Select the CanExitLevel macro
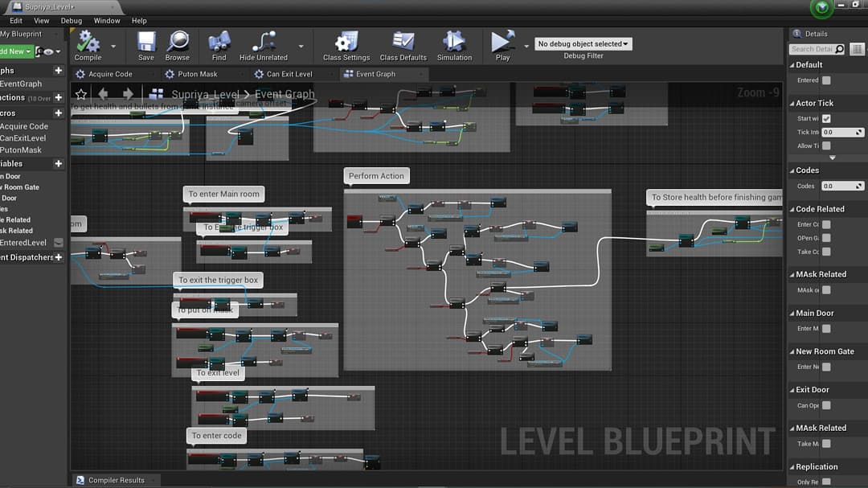 [x=23, y=138]
